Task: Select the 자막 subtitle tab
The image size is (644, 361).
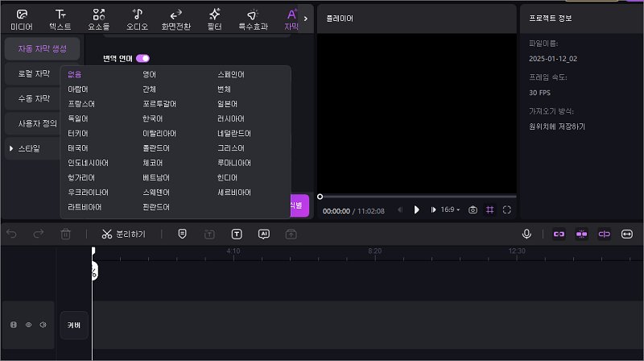Action: (x=291, y=19)
